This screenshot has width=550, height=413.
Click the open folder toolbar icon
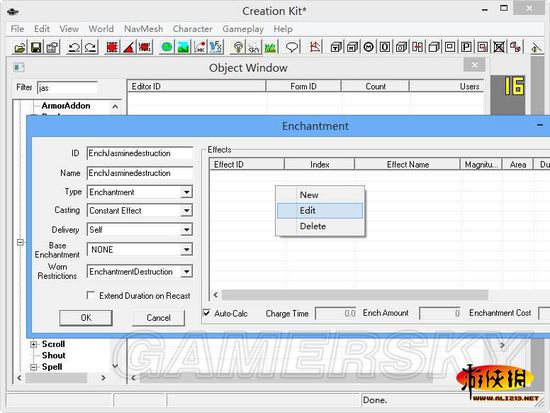coord(20,47)
